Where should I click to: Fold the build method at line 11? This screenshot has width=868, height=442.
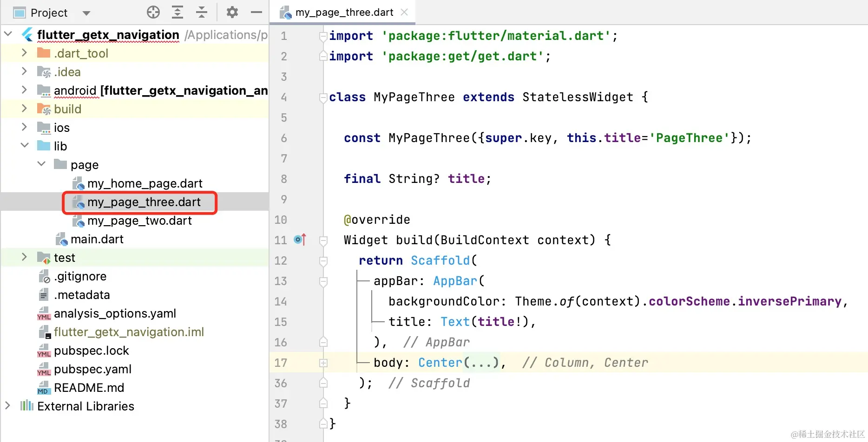(323, 240)
